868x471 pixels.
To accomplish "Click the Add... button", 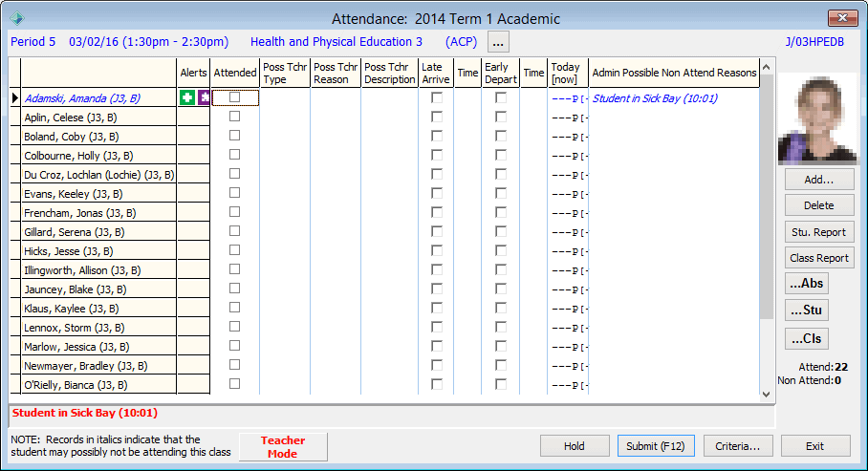I will click(x=819, y=180).
